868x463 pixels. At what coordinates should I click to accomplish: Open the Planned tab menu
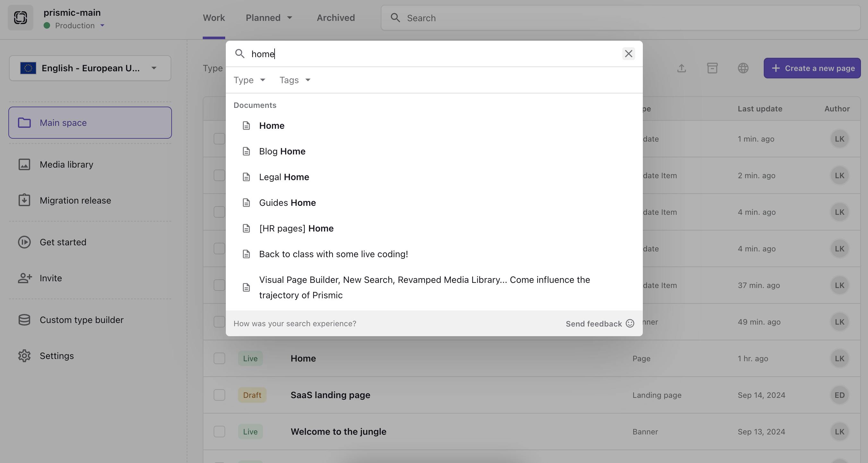coord(268,18)
